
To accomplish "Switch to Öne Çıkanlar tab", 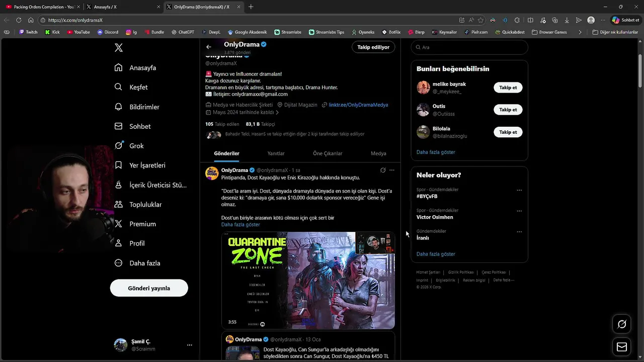I will pos(328,153).
